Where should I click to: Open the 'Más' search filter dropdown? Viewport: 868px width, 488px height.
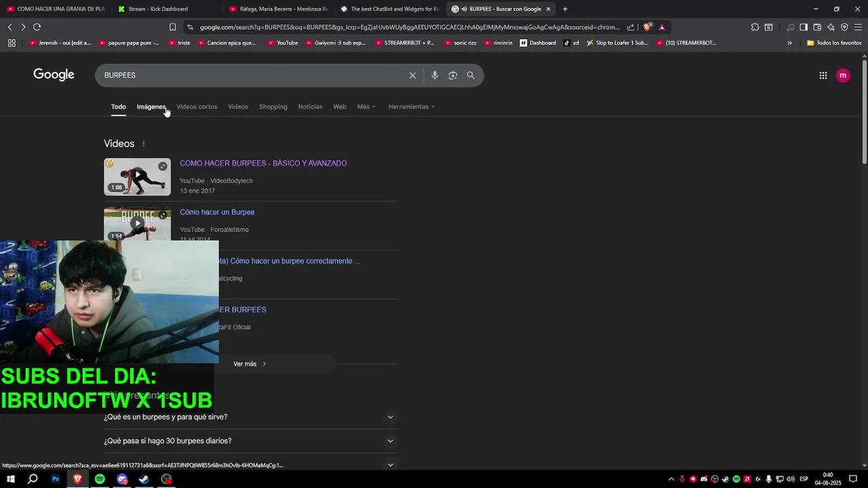[366, 106]
